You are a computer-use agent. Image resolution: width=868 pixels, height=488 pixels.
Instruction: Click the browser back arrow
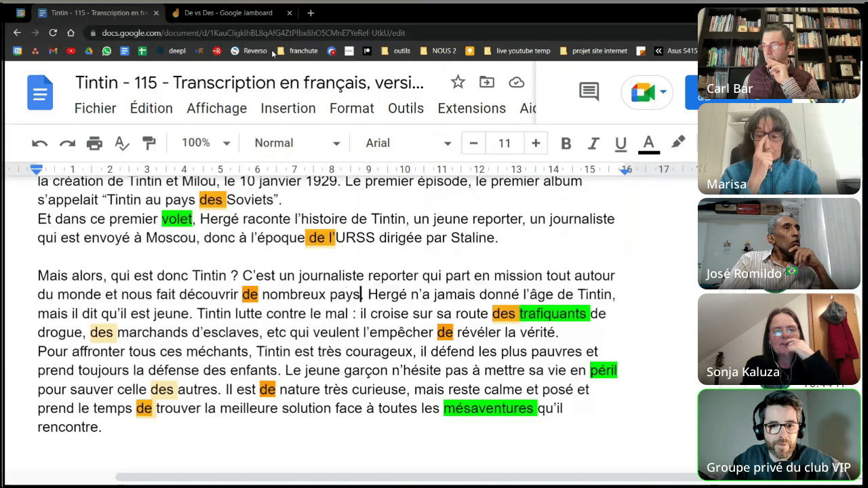(x=17, y=33)
